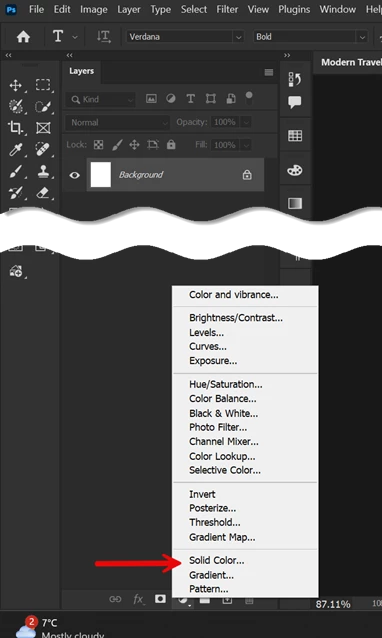The width and height of the screenshot is (382, 638).
Task: Toggle text orientation icon
Action: pos(104,37)
